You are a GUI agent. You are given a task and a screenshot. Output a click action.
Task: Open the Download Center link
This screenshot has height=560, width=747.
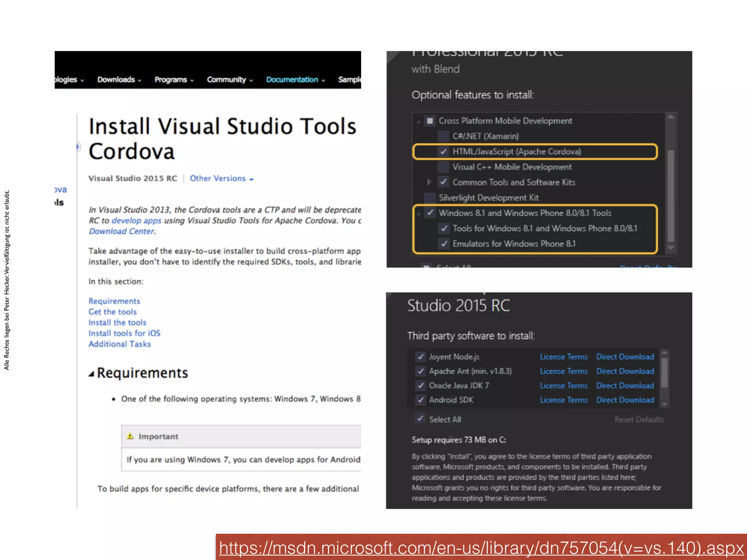tap(122, 231)
